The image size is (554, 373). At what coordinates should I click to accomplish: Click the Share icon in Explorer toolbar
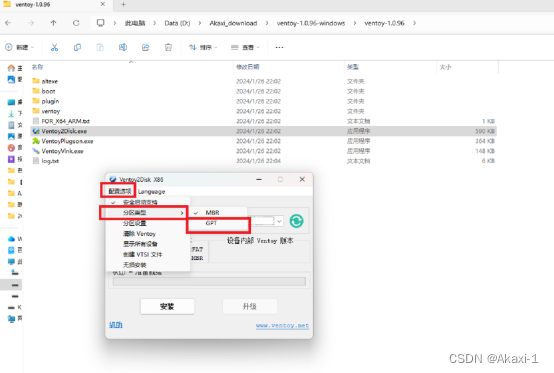[146, 47]
